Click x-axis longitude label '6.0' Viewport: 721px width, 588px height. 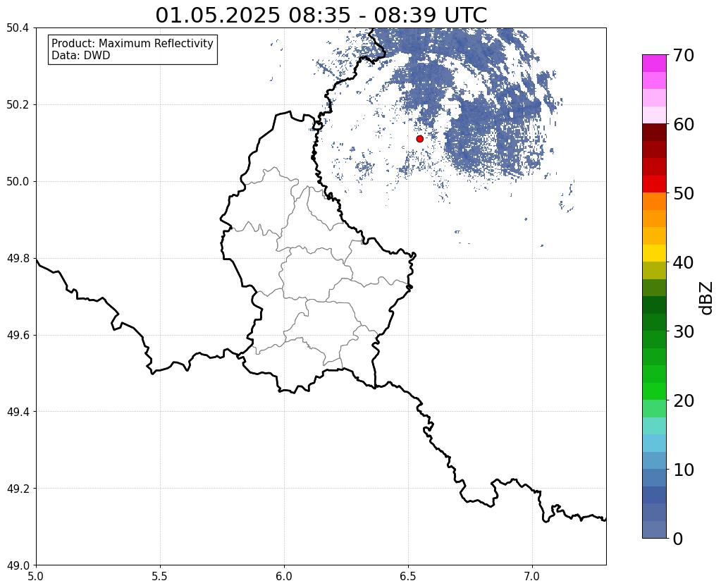284,576
